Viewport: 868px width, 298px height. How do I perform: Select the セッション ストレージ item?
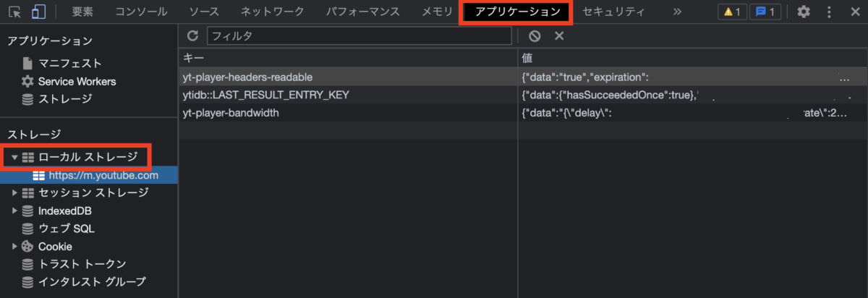point(93,192)
